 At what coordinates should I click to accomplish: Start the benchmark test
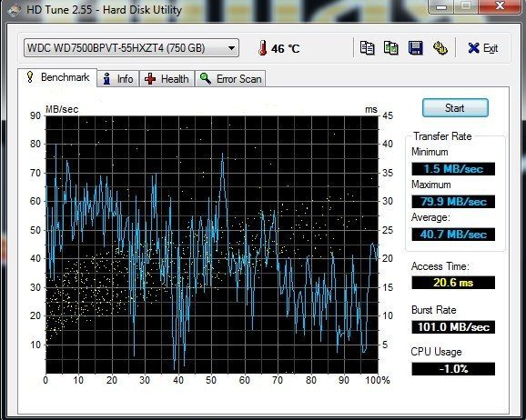[x=455, y=108]
